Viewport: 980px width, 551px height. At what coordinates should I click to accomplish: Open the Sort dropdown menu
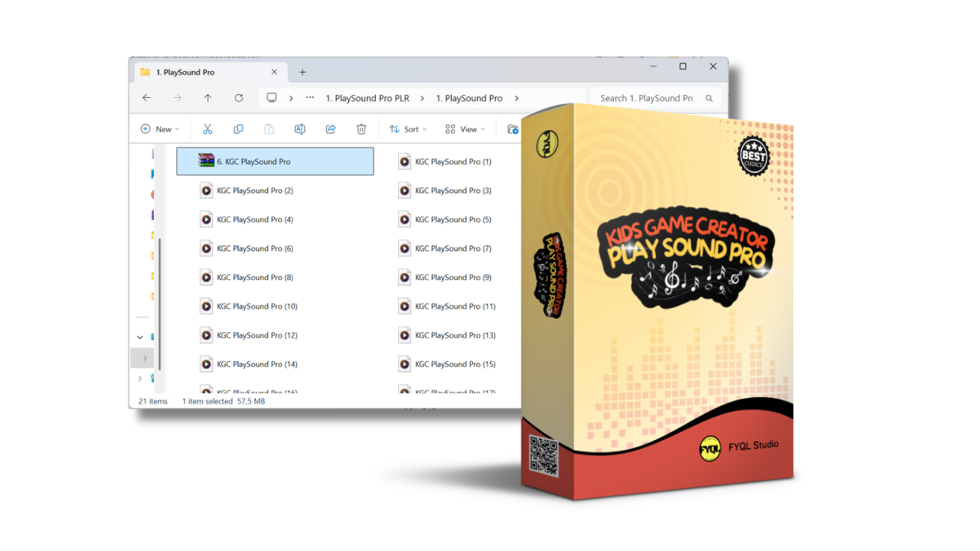coord(408,129)
